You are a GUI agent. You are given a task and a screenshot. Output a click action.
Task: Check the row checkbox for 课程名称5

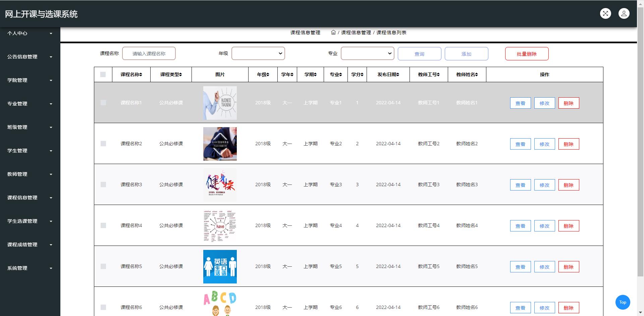(103, 266)
